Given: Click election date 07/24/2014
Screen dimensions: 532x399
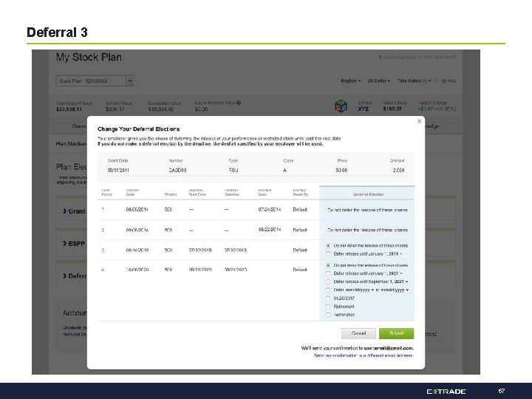Looking at the screenshot, I should [x=270, y=210].
